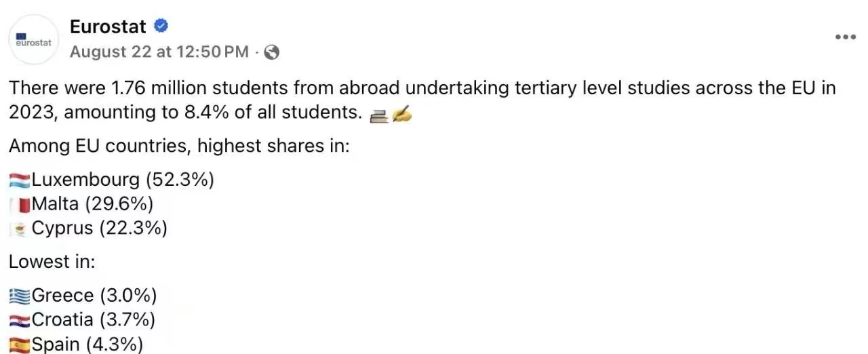Open the Eurostat page name link
Image resolution: width=868 pixels, height=354 pixels.
pos(108,27)
